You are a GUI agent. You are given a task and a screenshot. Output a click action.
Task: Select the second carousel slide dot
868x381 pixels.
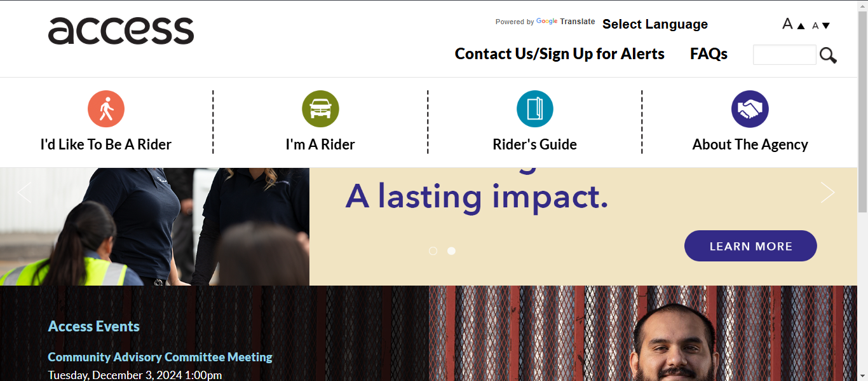(451, 251)
